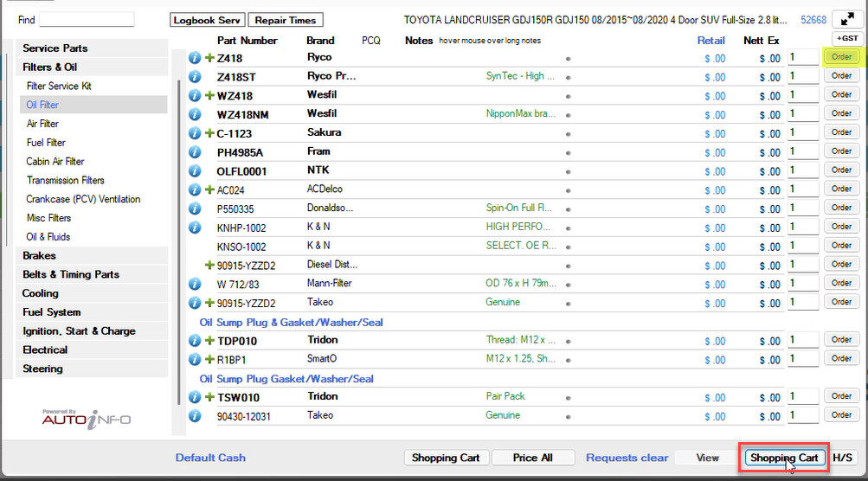Click quantity field for OLFL0001
The width and height of the screenshot is (868, 481).
coord(803,170)
